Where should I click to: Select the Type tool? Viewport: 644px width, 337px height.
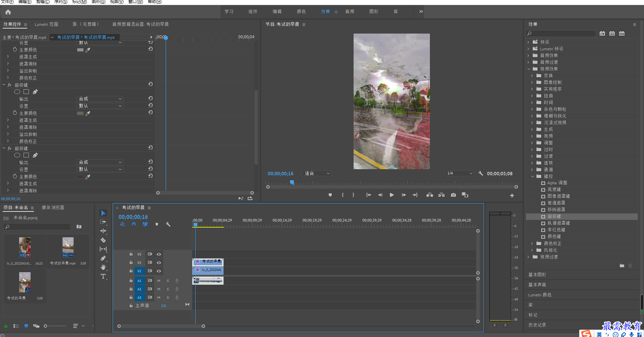103,276
